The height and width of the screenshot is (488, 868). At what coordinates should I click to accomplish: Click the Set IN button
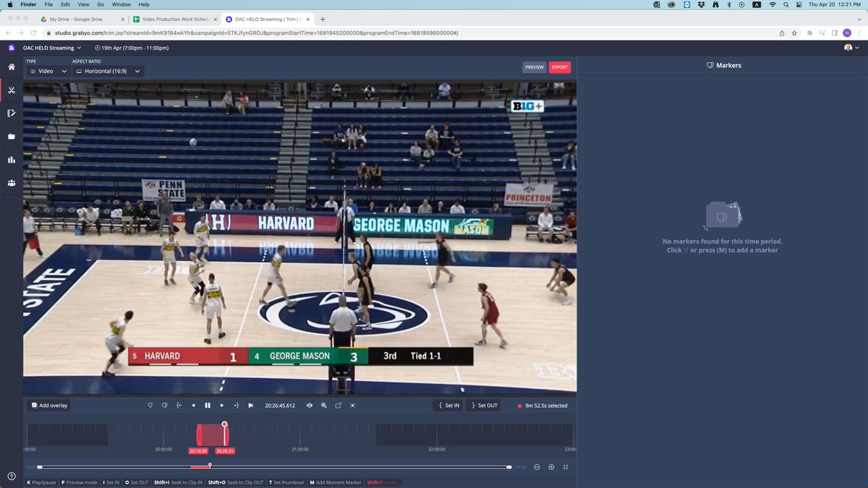(x=448, y=406)
